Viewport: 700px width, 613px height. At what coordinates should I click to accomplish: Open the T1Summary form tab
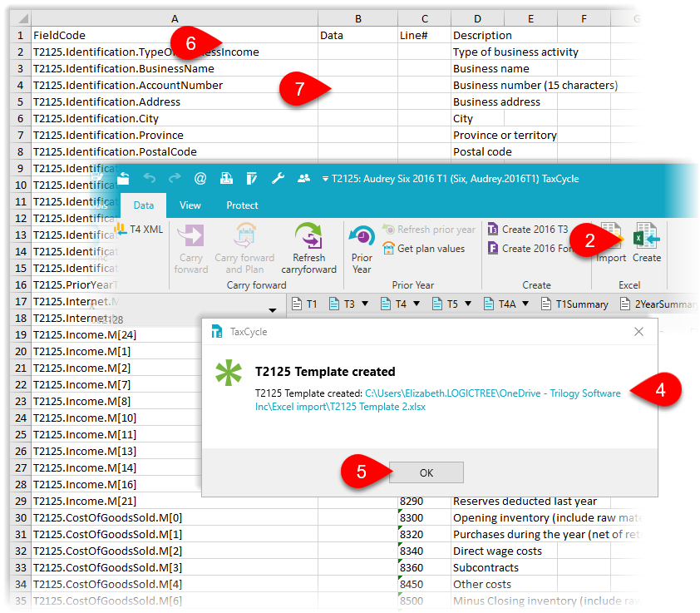[x=575, y=304]
